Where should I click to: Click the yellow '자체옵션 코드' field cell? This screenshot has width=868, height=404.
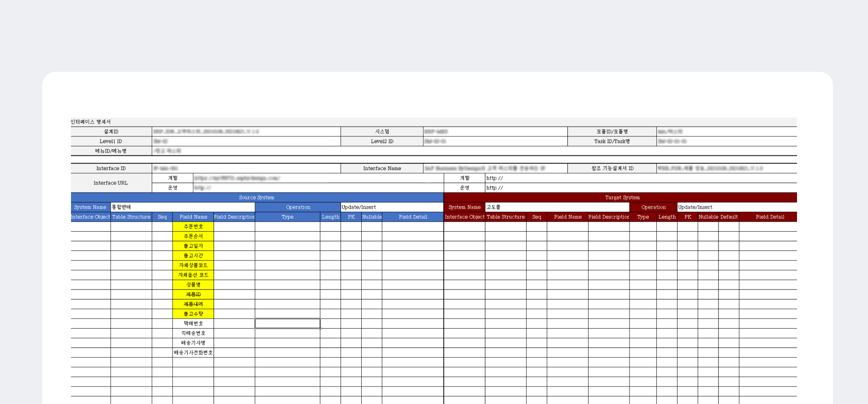(193, 275)
